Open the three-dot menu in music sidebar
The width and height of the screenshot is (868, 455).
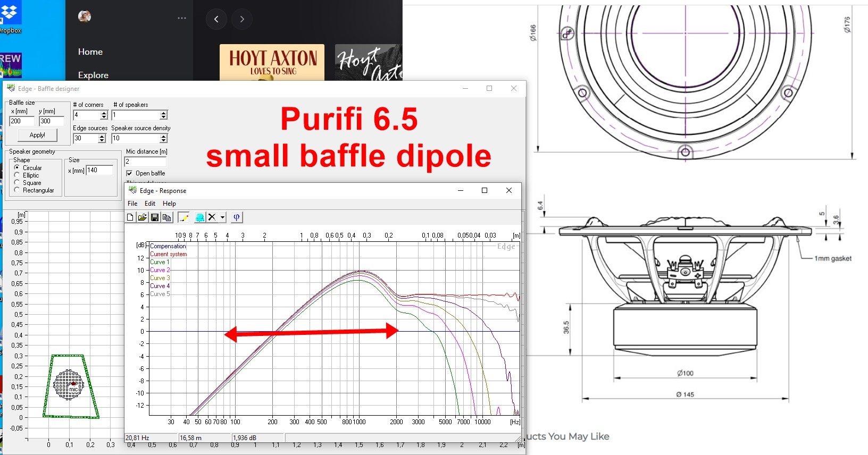click(182, 18)
